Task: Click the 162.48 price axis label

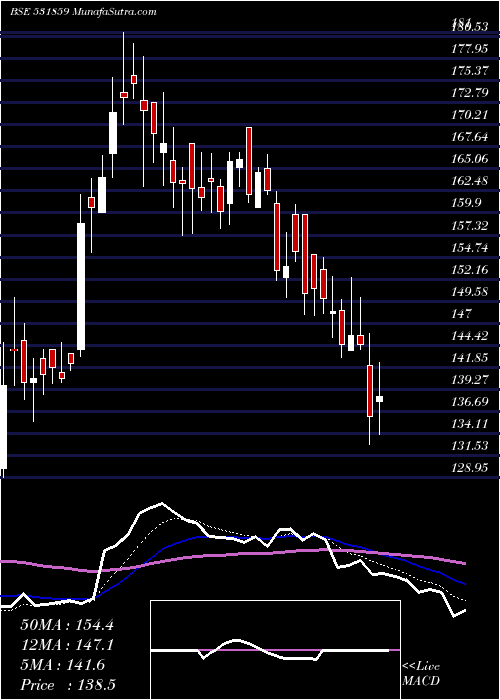Action: click(x=470, y=181)
